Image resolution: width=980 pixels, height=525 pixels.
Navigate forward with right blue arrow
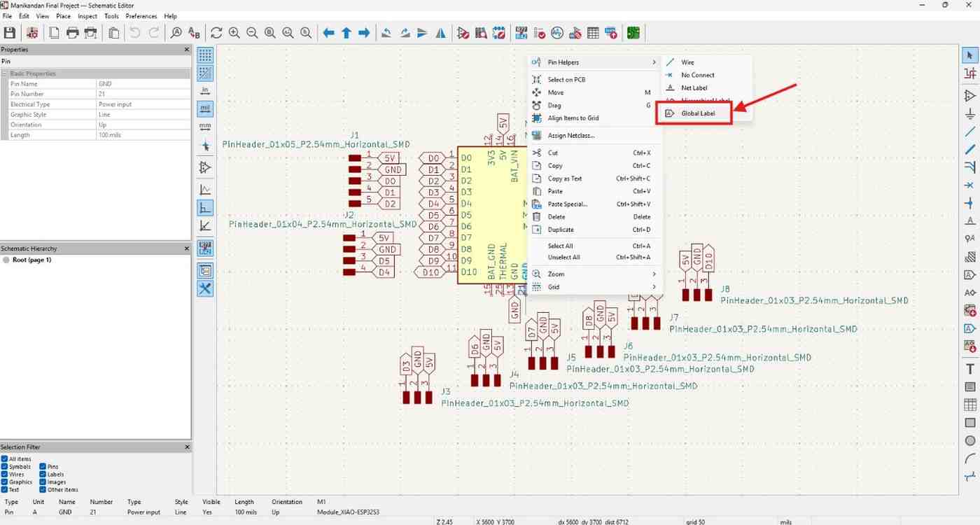click(364, 33)
